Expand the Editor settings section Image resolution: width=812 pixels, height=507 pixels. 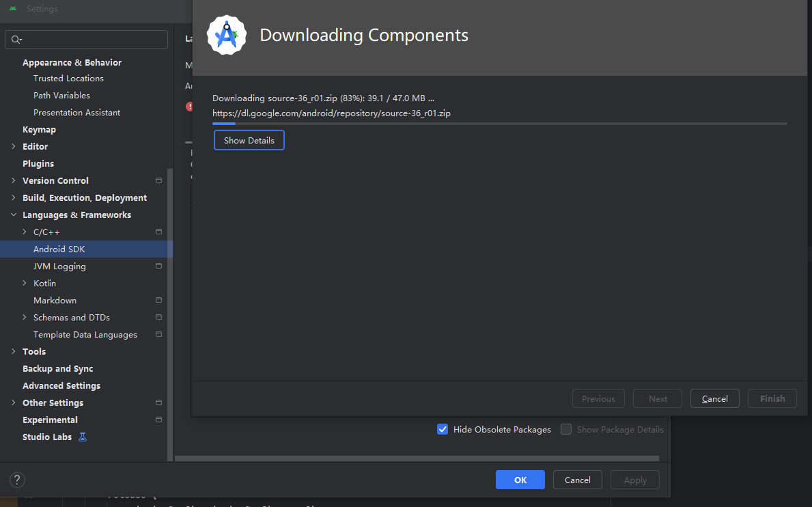click(14, 146)
